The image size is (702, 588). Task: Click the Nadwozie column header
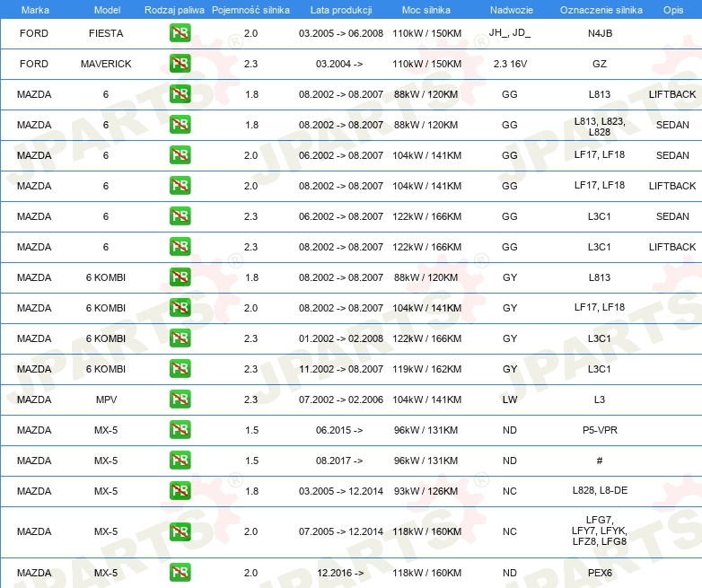(512, 10)
